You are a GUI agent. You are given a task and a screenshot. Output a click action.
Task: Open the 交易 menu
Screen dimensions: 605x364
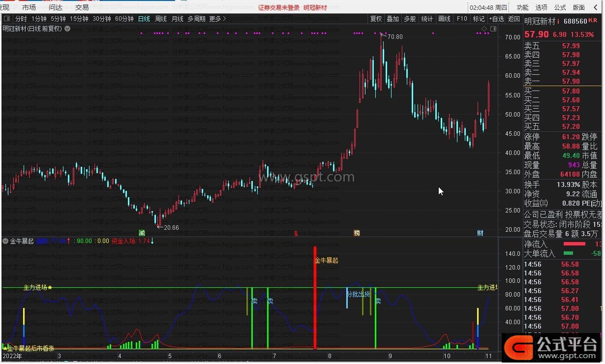[82, 7]
